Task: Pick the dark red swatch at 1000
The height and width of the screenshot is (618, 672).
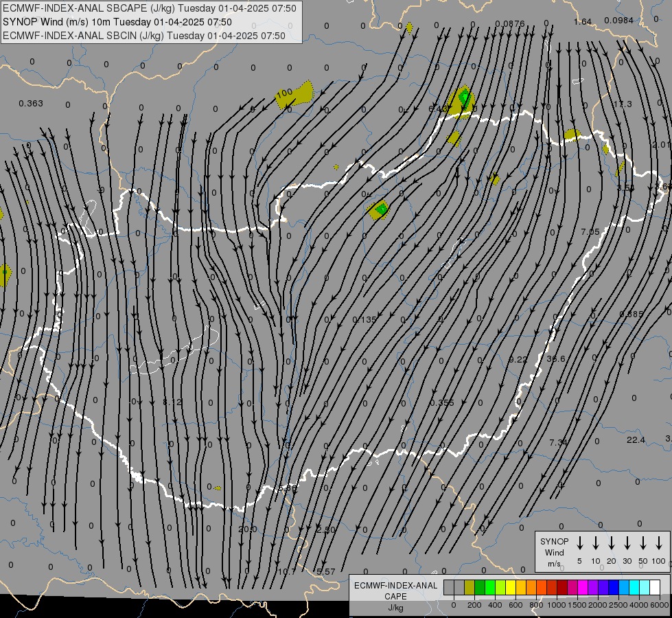Action: pos(562,587)
